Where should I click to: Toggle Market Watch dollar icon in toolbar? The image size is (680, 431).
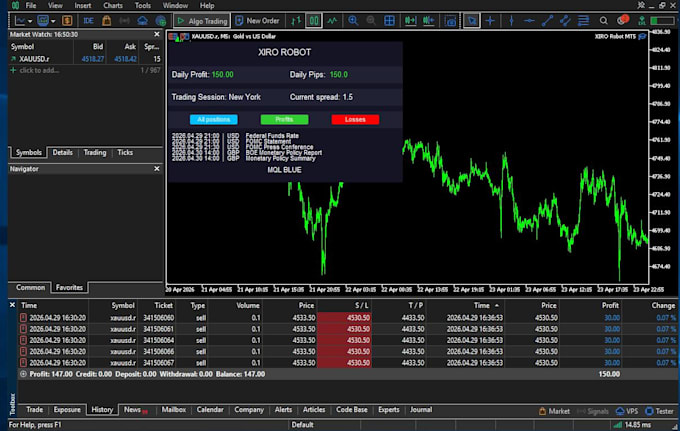coord(67,20)
